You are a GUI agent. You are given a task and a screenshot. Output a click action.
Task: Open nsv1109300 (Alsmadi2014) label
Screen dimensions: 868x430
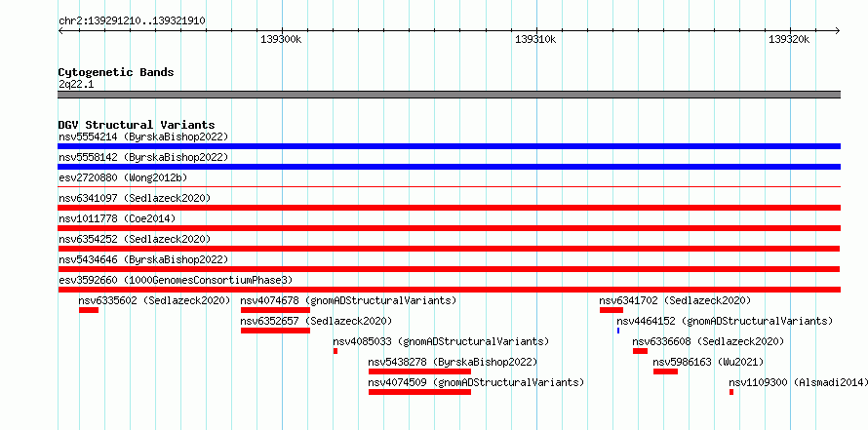point(799,382)
